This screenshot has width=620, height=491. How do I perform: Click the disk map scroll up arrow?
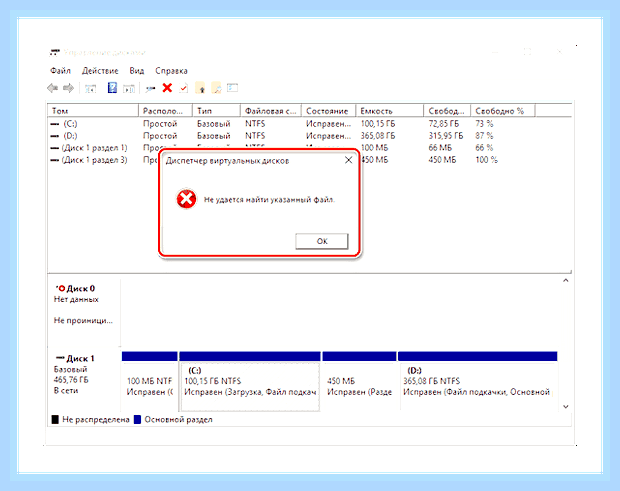(566, 280)
